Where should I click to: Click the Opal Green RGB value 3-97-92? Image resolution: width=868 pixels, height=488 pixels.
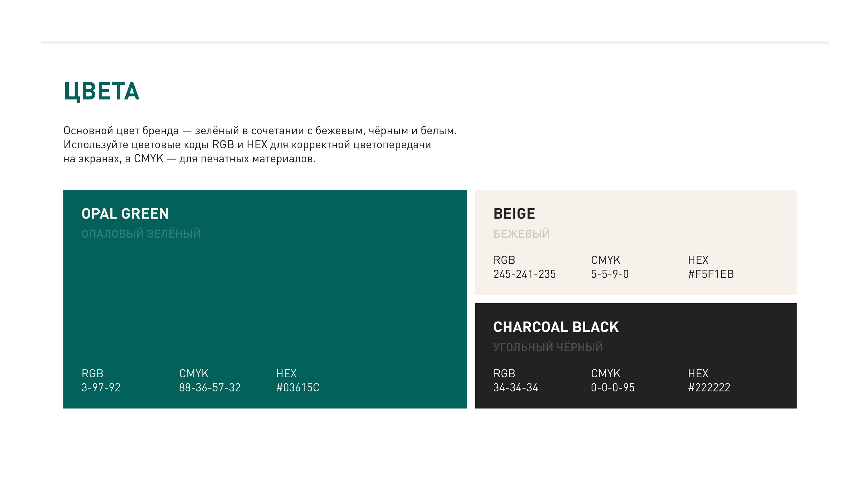tap(101, 388)
